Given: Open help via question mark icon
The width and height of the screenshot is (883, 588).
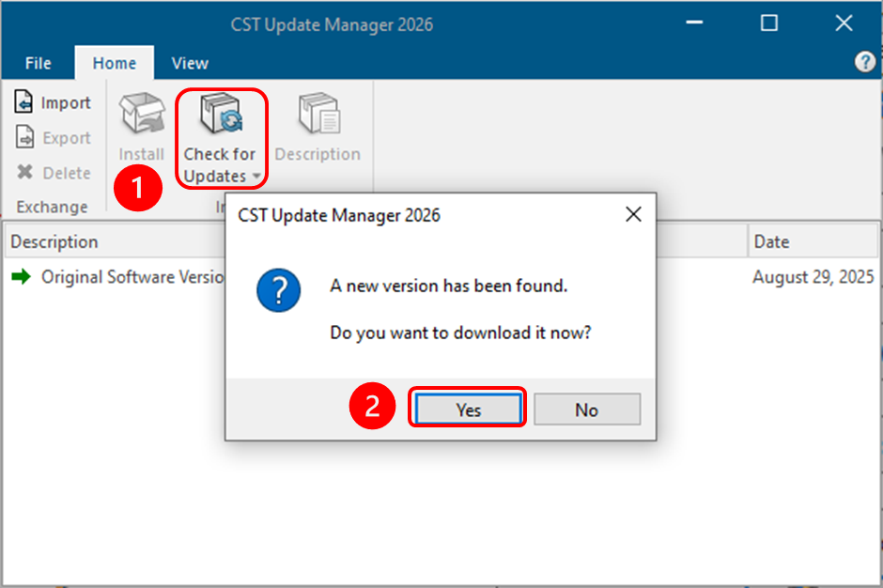Looking at the screenshot, I should click(x=864, y=62).
